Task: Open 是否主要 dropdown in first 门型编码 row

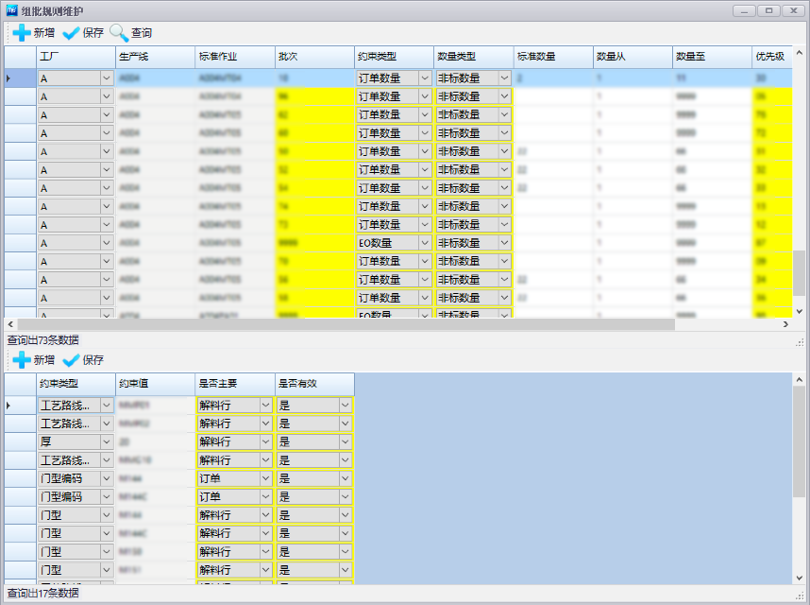Action: (x=265, y=479)
